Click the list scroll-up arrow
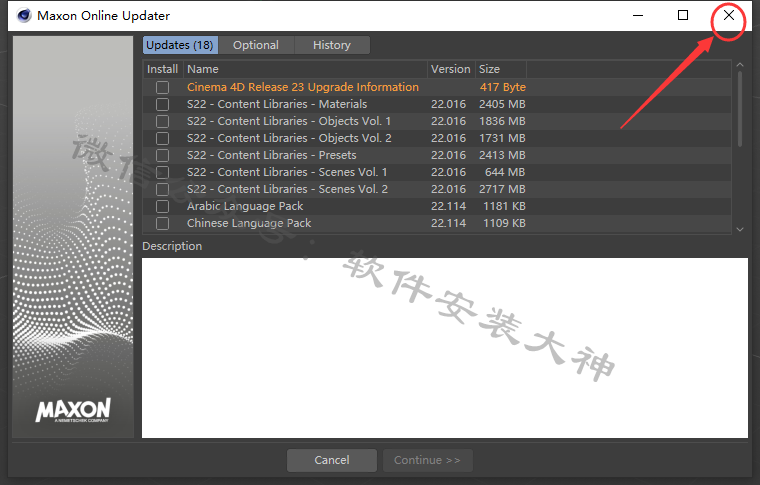760x485 pixels. 740,65
